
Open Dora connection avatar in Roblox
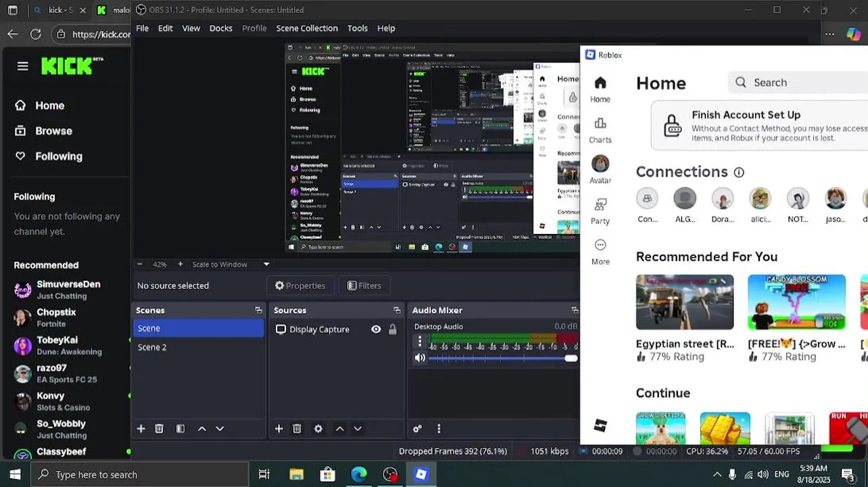723,199
